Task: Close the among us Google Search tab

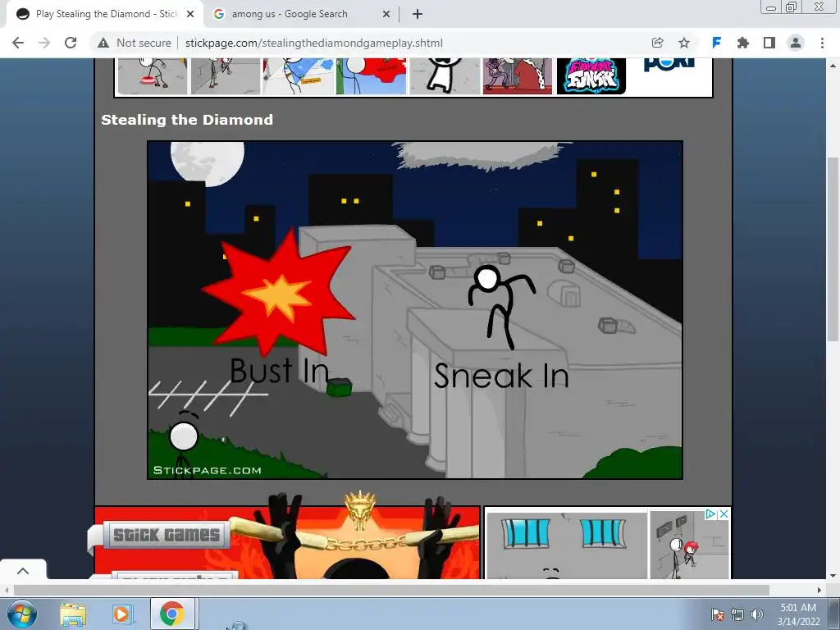Action: click(x=386, y=15)
